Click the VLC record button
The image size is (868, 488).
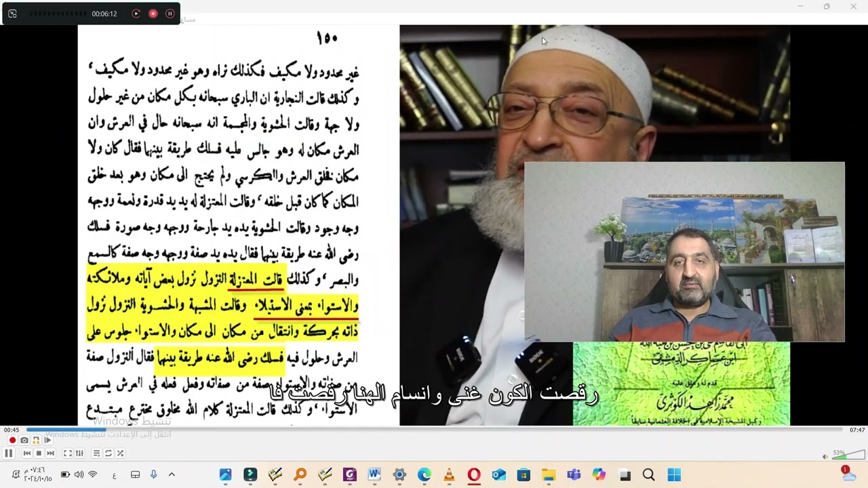click(12, 441)
